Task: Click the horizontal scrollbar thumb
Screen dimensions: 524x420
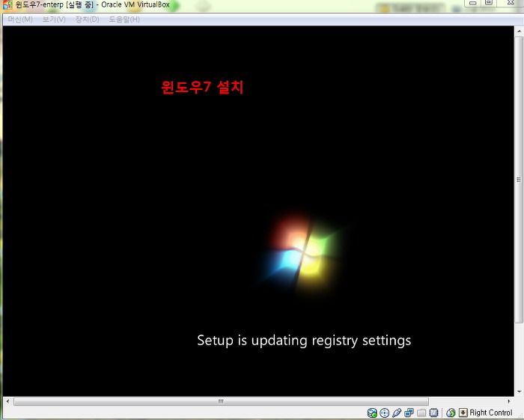Action: click(x=221, y=401)
